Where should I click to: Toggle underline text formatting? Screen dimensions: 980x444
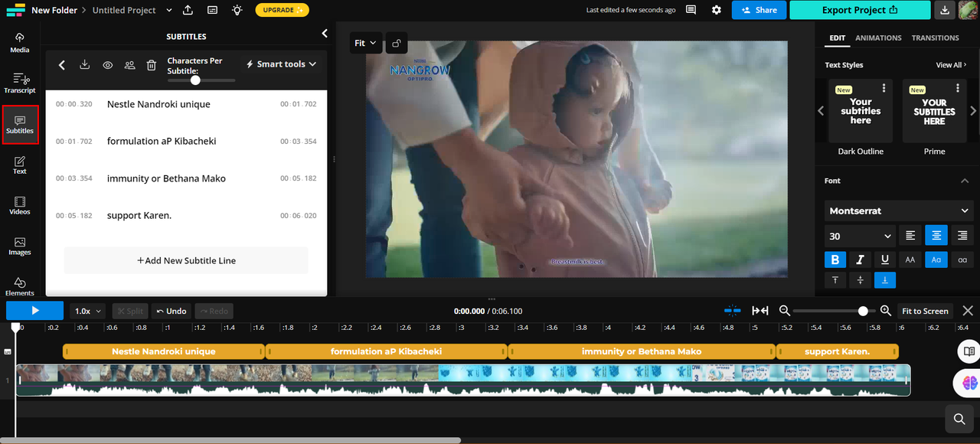pos(885,260)
